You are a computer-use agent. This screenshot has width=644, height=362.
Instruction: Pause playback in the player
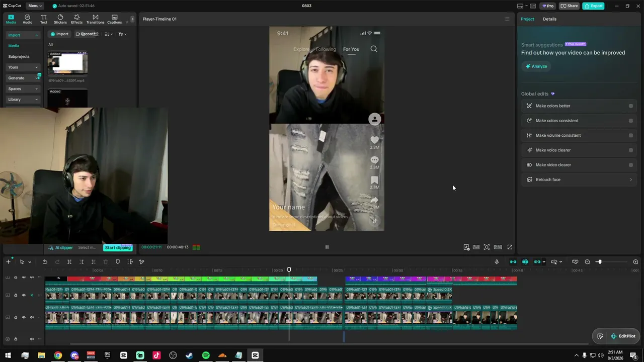click(327, 247)
